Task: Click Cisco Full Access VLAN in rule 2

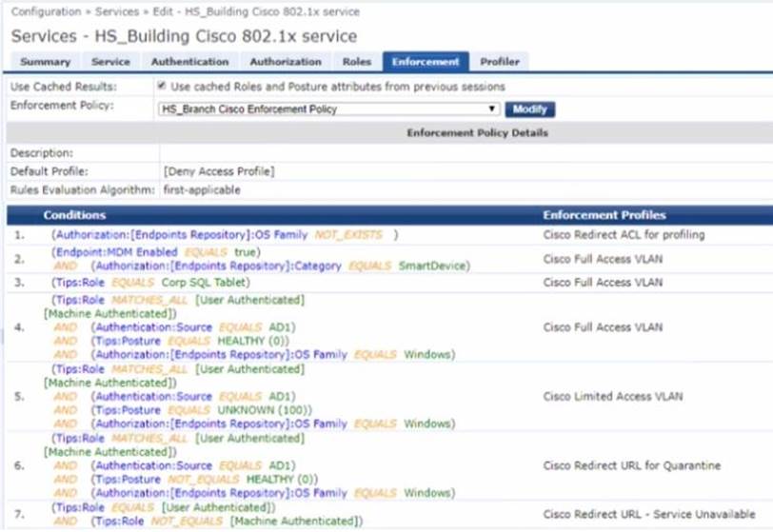Action: tap(603, 259)
